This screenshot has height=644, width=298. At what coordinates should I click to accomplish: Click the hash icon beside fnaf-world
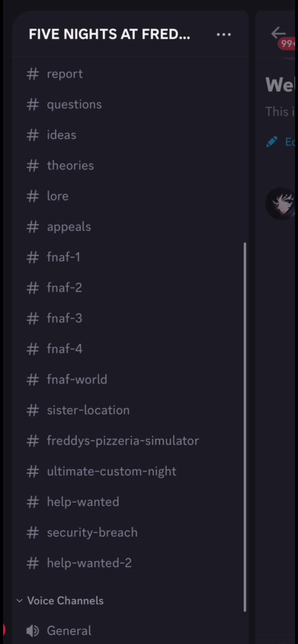tap(33, 380)
